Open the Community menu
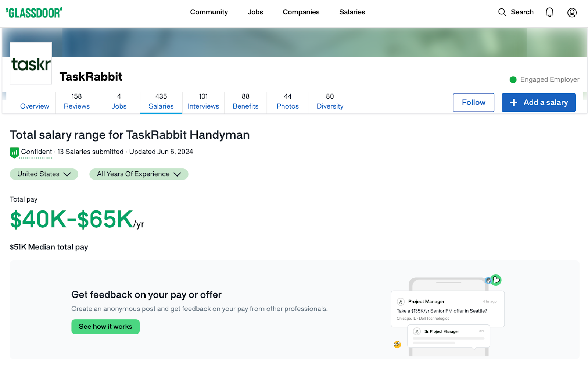This screenshot has width=588, height=366. point(209,12)
